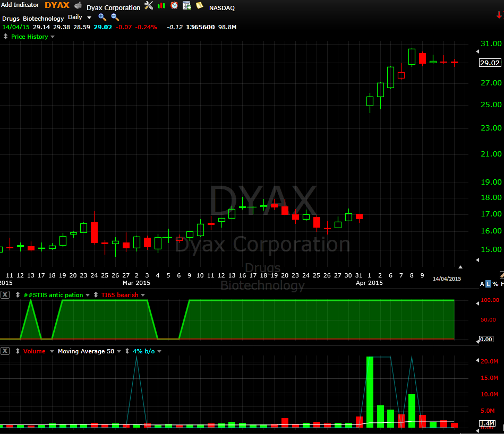Select the A arithmetic scale toggle
The width and height of the screenshot is (504, 434).
coord(482,284)
